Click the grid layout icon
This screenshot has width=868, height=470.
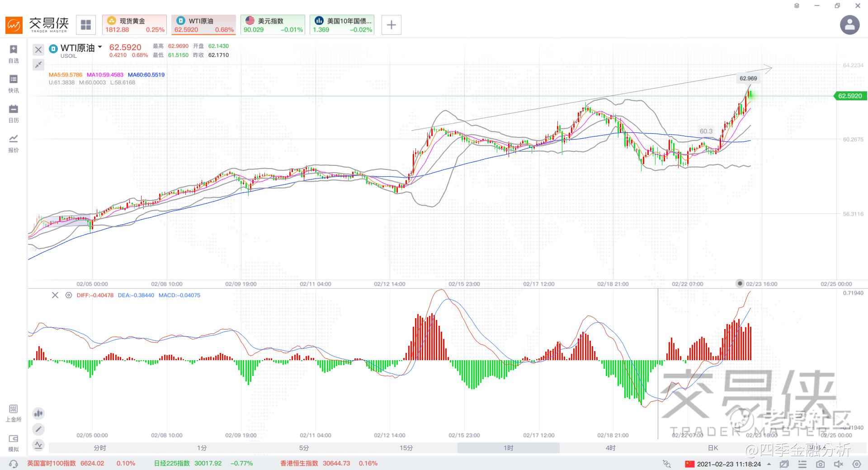coord(86,25)
